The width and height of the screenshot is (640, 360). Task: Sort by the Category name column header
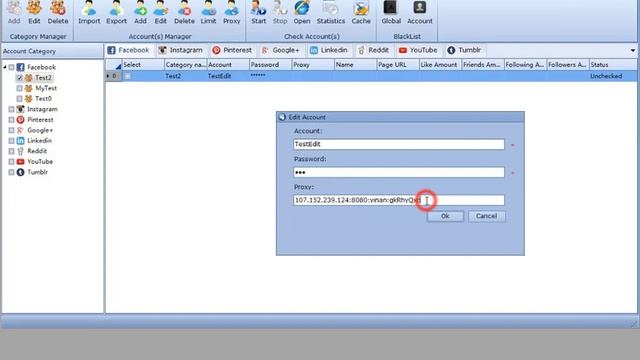click(186, 64)
